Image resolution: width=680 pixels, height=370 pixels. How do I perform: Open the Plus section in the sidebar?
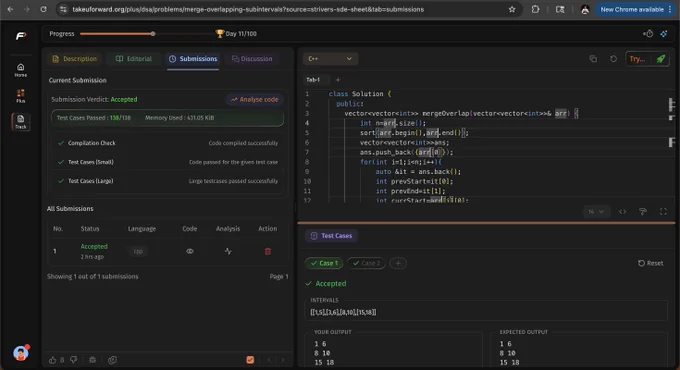point(20,96)
